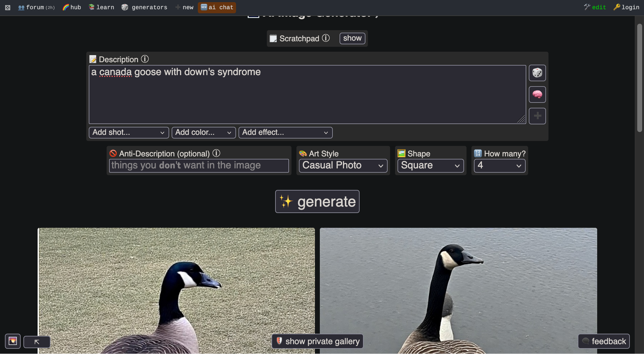Click the generate button
The height and width of the screenshot is (354, 644).
(x=317, y=202)
